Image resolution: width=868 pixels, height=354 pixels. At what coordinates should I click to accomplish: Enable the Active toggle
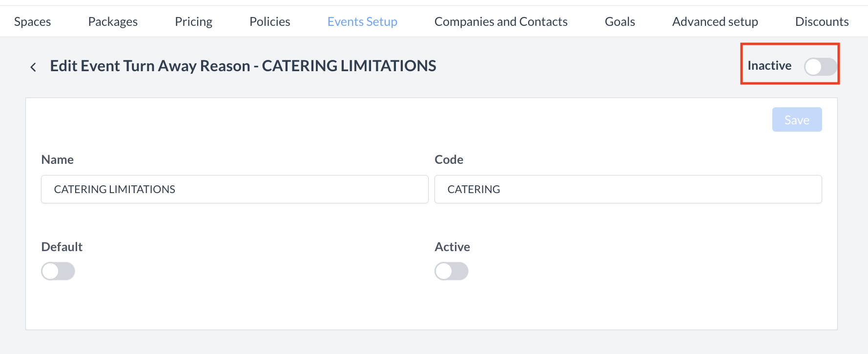(x=452, y=271)
